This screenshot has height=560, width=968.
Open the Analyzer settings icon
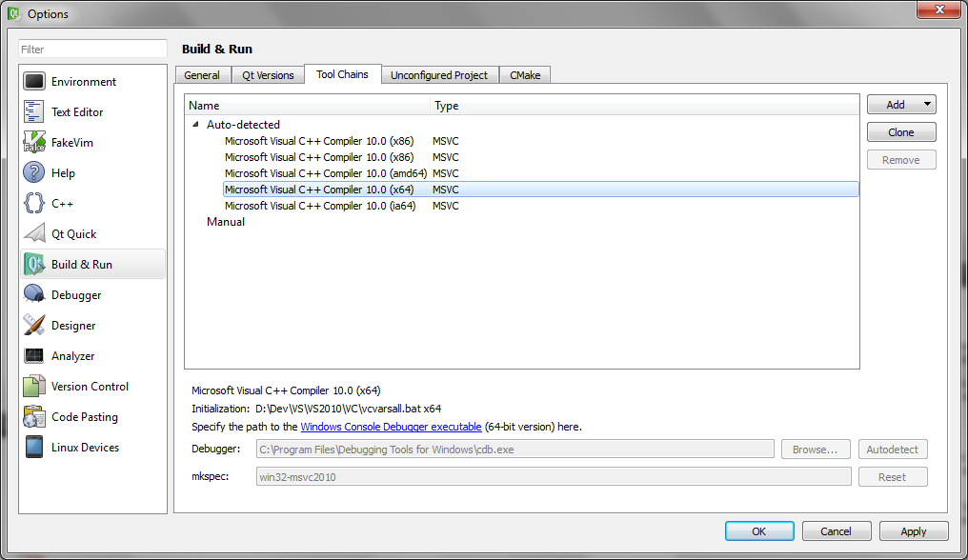(34, 356)
